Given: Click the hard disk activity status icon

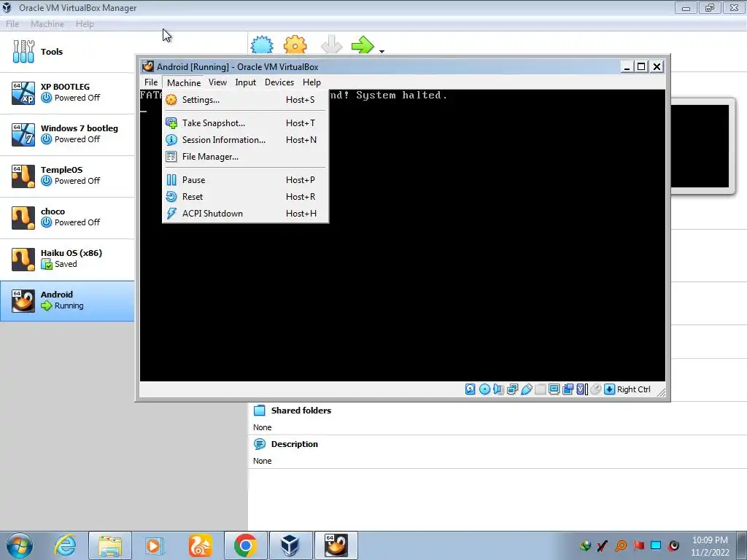Looking at the screenshot, I should coord(471,389).
